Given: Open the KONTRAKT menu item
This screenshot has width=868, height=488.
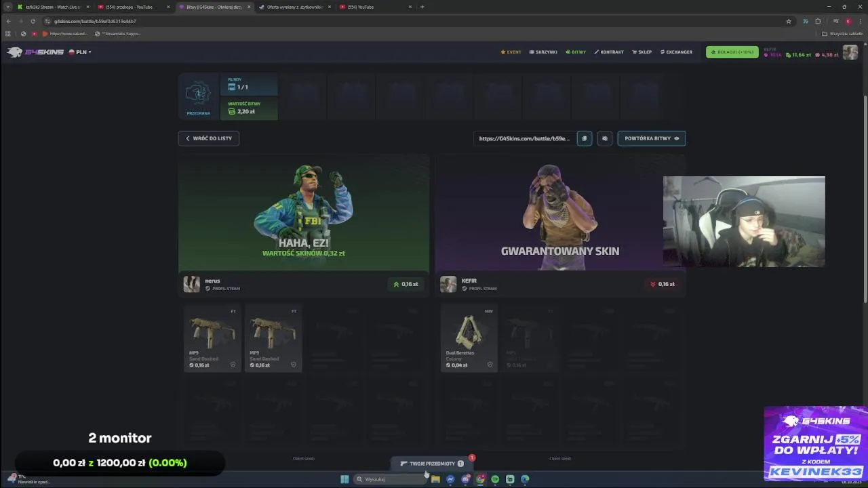Looking at the screenshot, I should pyautogui.click(x=609, y=52).
